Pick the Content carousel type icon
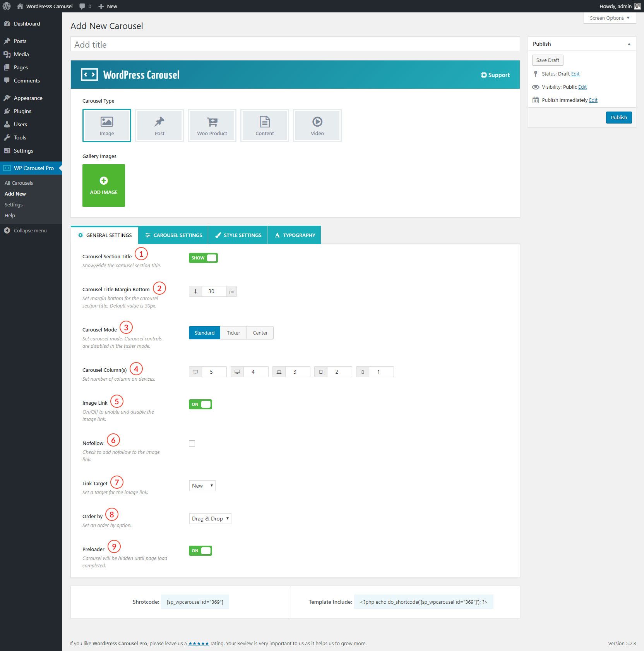 click(x=264, y=125)
